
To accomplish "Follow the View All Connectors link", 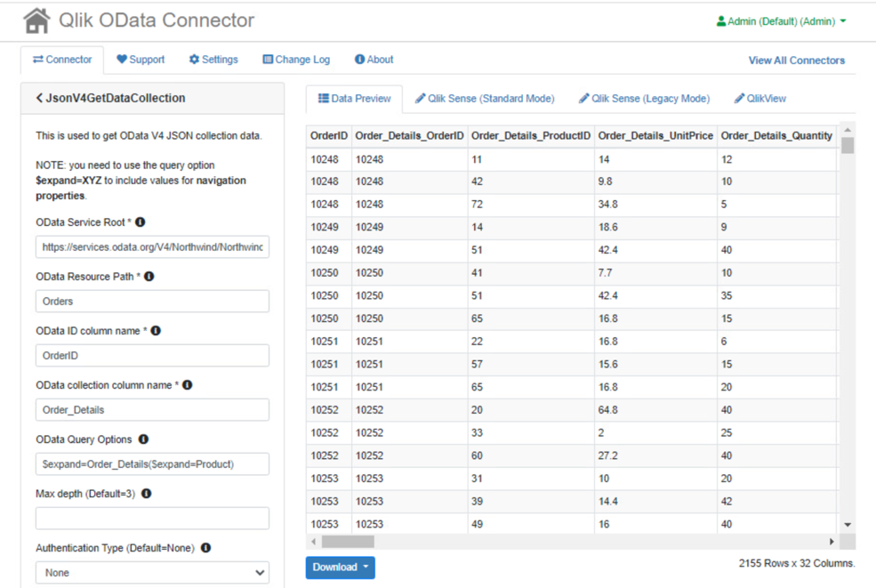I will pyautogui.click(x=796, y=60).
